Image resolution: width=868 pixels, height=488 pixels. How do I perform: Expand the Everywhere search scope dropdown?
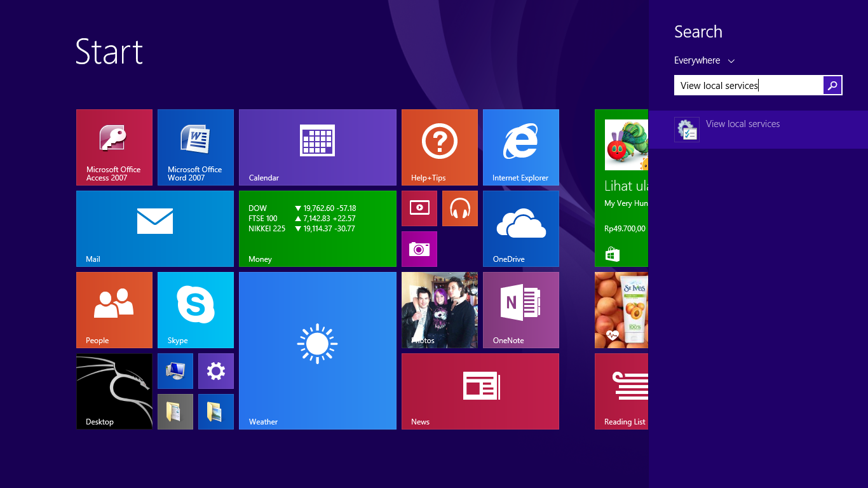[x=704, y=60]
